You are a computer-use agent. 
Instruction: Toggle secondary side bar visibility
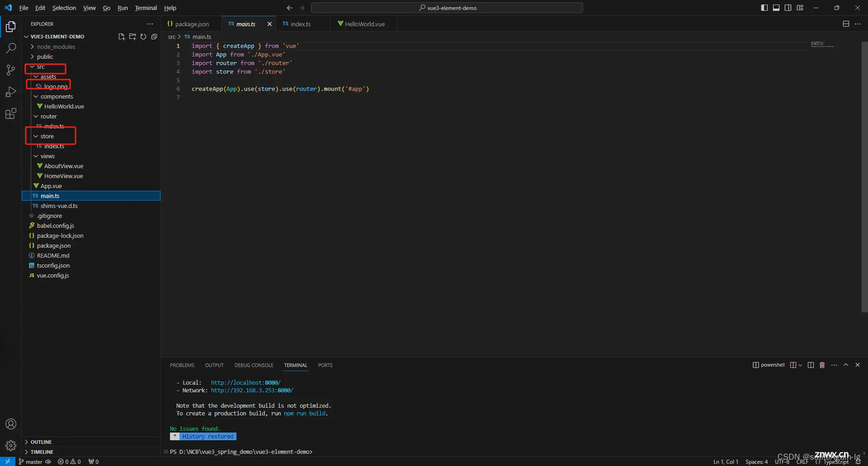coord(788,8)
